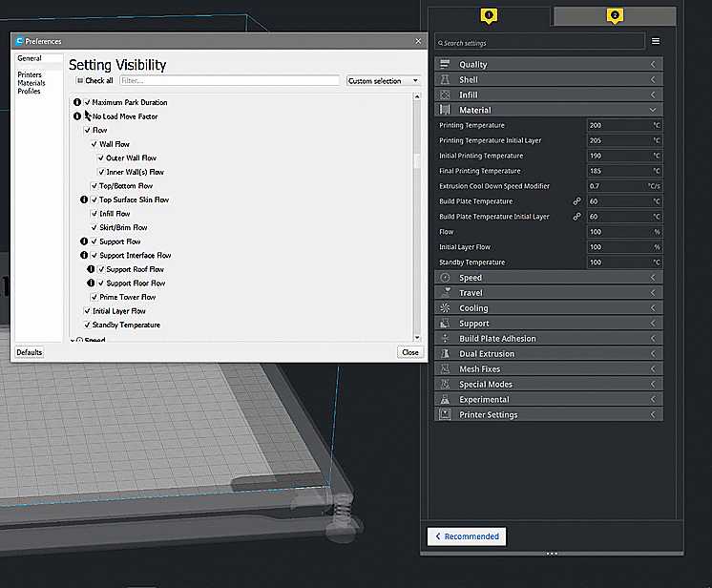The height and width of the screenshot is (588, 712).
Task: Click Close button in Preferences
Action: (x=410, y=352)
